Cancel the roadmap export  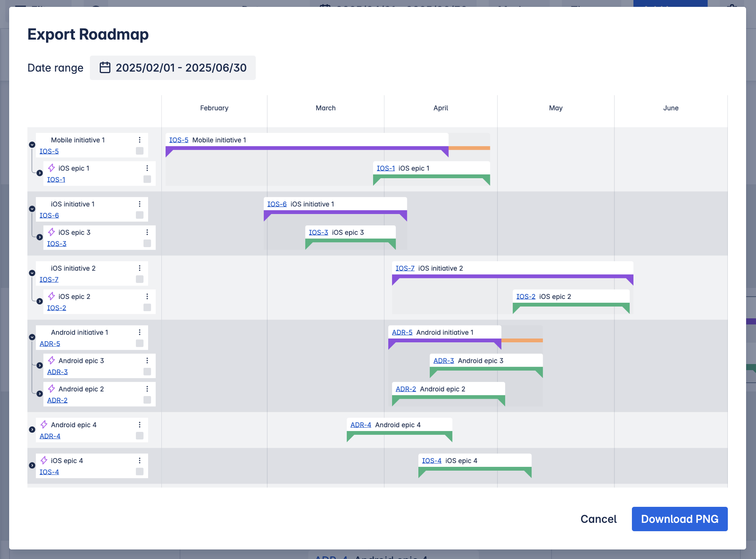(598, 519)
